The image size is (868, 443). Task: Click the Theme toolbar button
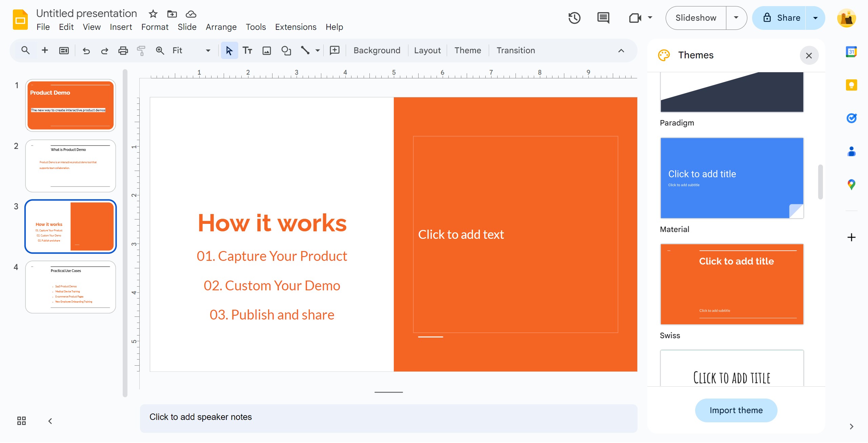click(467, 51)
